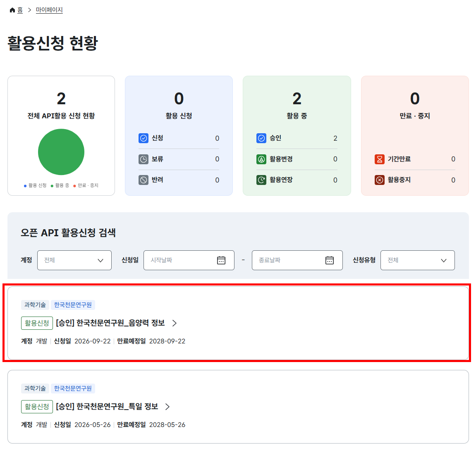476x451 pixels.
Task: Click the green pie chart
Action: click(x=61, y=152)
